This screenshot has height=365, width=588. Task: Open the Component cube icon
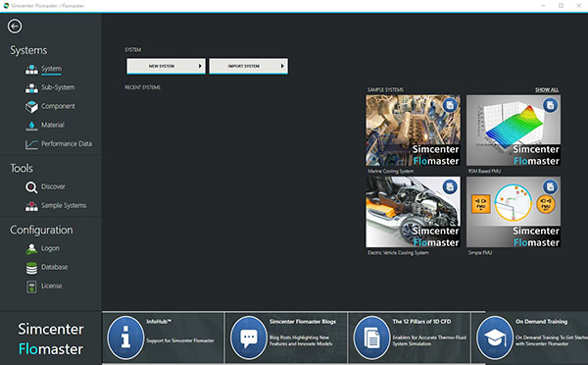coord(31,107)
